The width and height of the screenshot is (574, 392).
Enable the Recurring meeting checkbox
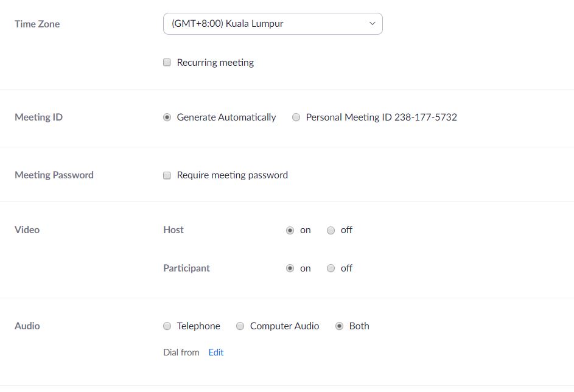[167, 62]
